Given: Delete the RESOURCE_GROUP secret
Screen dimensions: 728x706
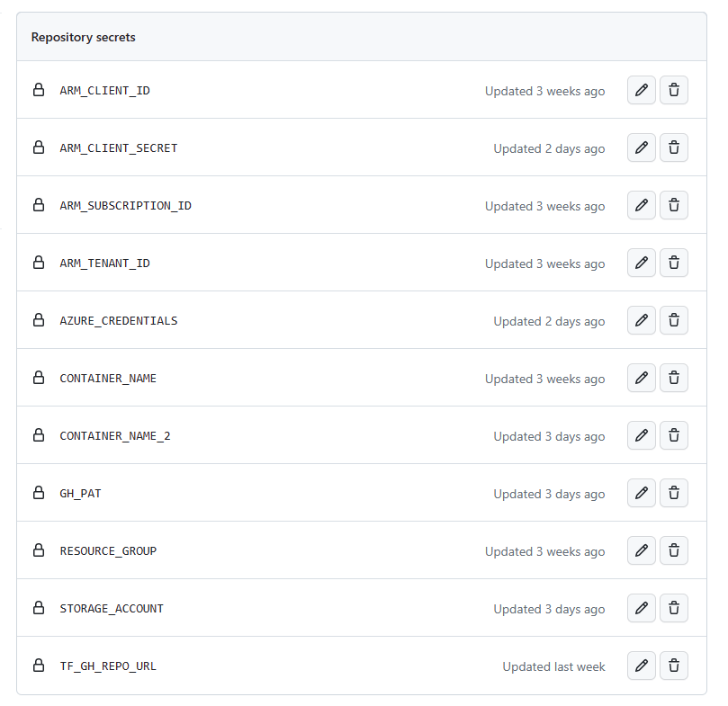Looking at the screenshot, I should point(673,550).
